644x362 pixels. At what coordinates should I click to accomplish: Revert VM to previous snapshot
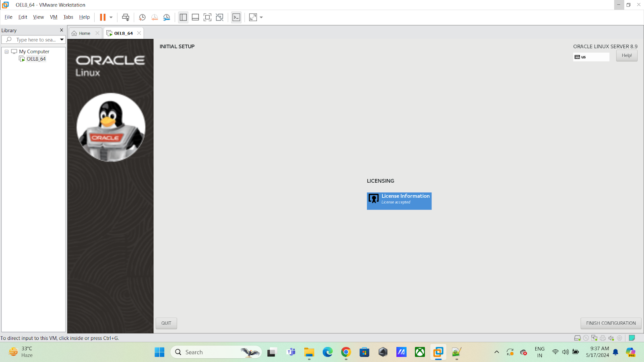[x=155, y=17]
